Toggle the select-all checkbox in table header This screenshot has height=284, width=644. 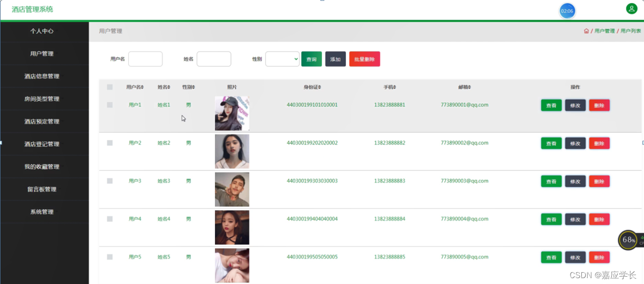(x=110, y=87)
